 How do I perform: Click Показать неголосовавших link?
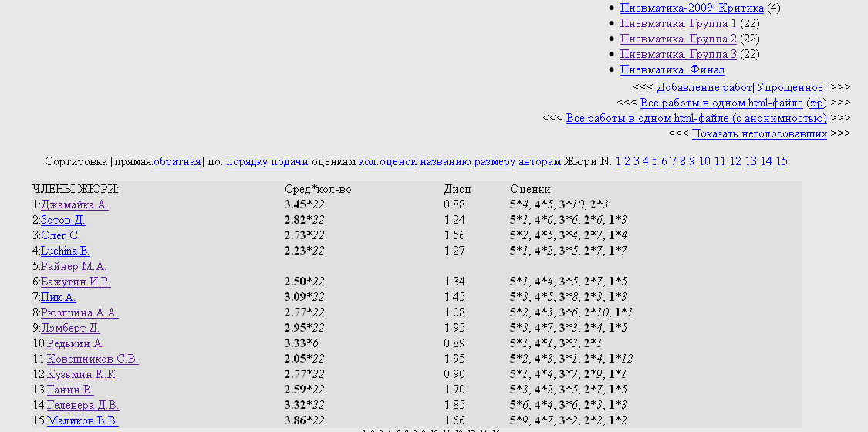pos(759,133)
